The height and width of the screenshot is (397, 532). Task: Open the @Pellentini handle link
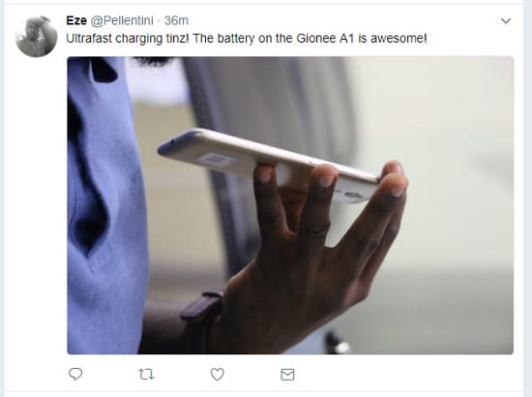tap(122, 20)
